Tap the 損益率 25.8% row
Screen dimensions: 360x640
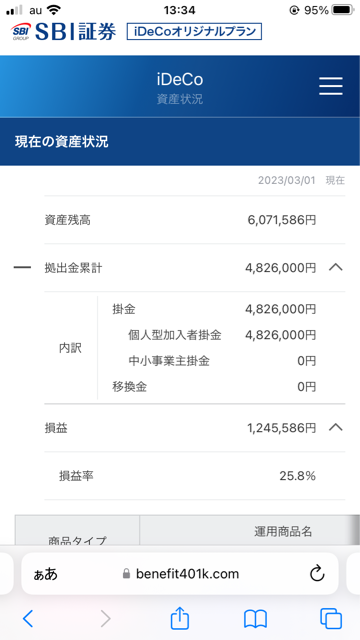click(195, 476)
